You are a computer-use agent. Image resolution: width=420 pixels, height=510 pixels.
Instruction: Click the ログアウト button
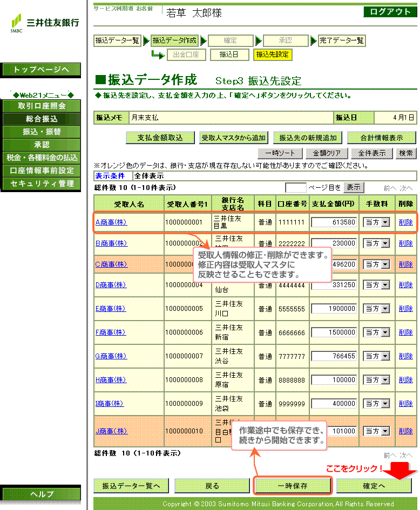390,12
